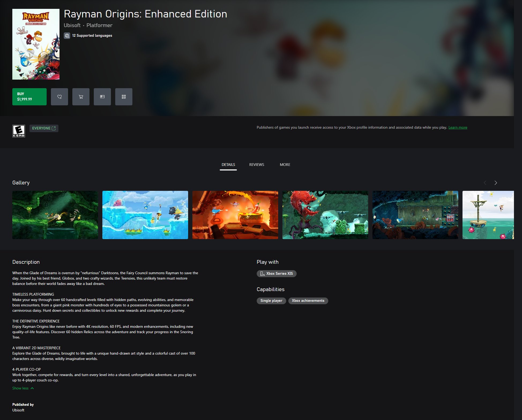The height and width of the screenshot is (420, 522).
Task: Click the supported languages globe icon
Action: click(67, 36)
